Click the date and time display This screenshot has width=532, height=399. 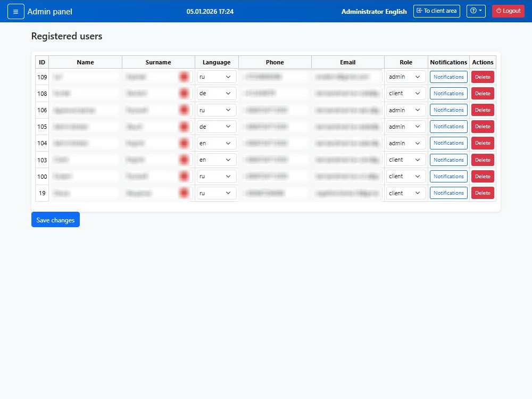210,12
